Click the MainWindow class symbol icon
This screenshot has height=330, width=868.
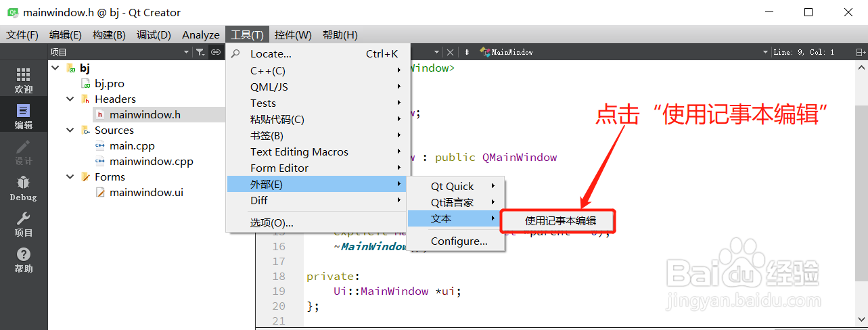484,52
